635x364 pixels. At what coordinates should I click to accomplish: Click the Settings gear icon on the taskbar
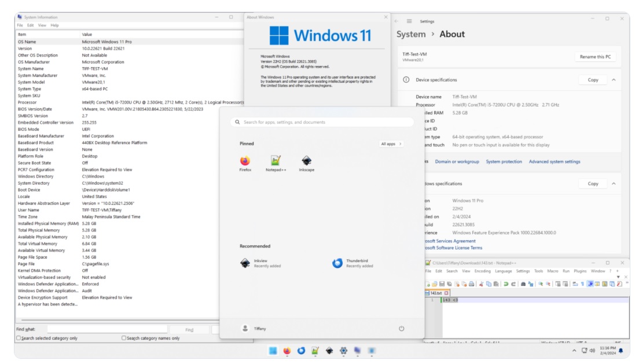point(343,351)
